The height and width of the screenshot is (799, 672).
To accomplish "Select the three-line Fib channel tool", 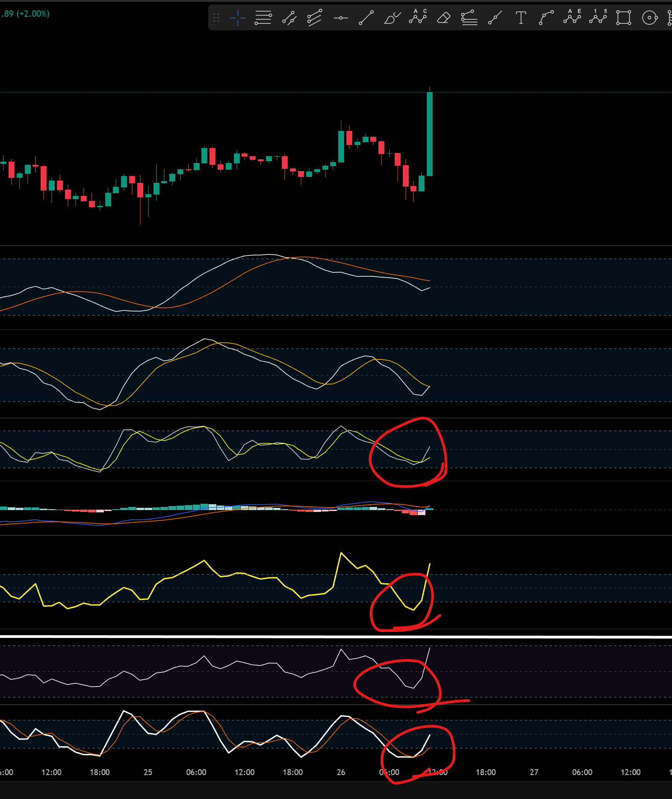I will [315, 18].
